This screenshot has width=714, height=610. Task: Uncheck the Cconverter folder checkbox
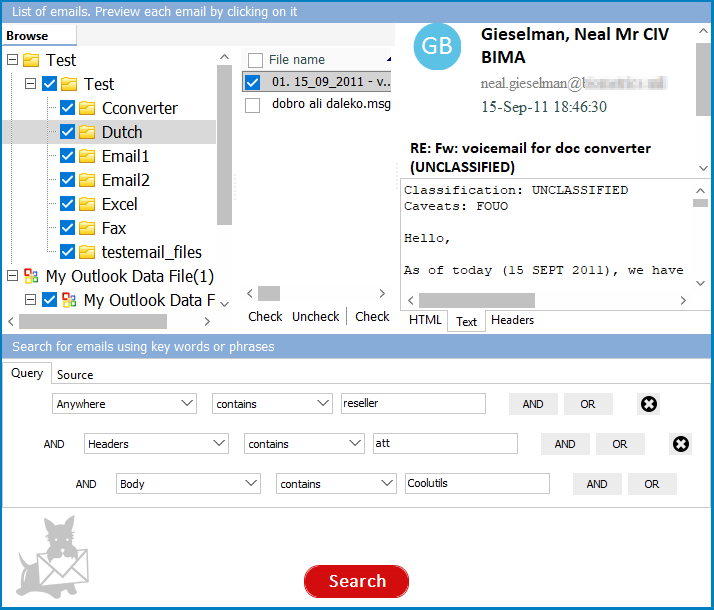point(68,108)
